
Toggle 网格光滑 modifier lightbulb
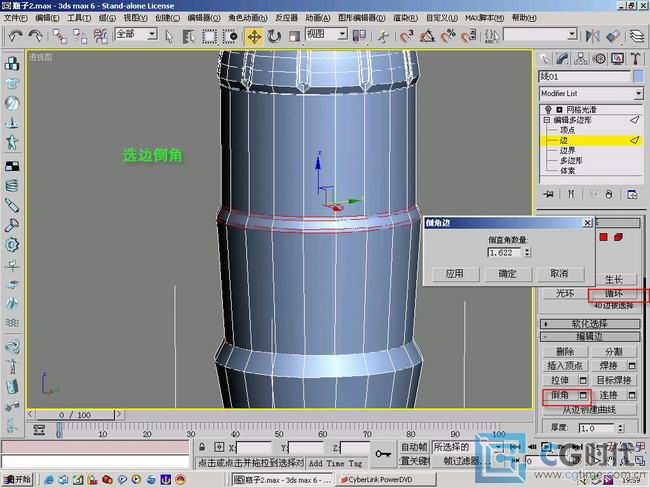[548, 109]
